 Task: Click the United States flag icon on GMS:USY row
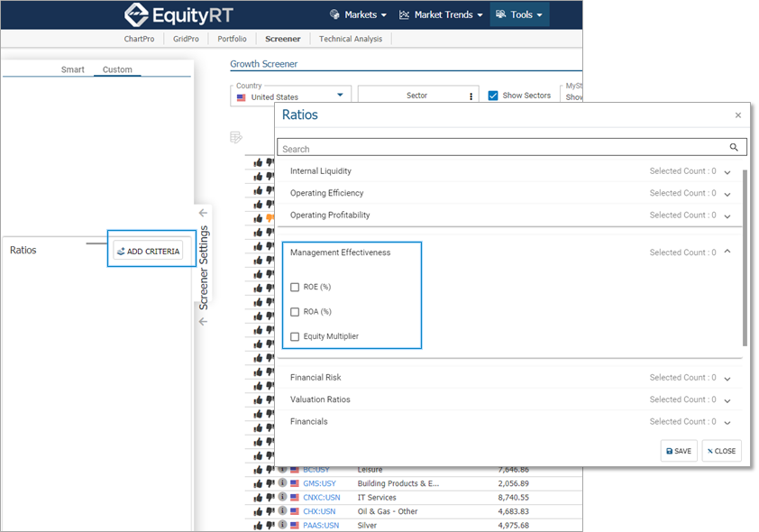(x=295, y=483)
